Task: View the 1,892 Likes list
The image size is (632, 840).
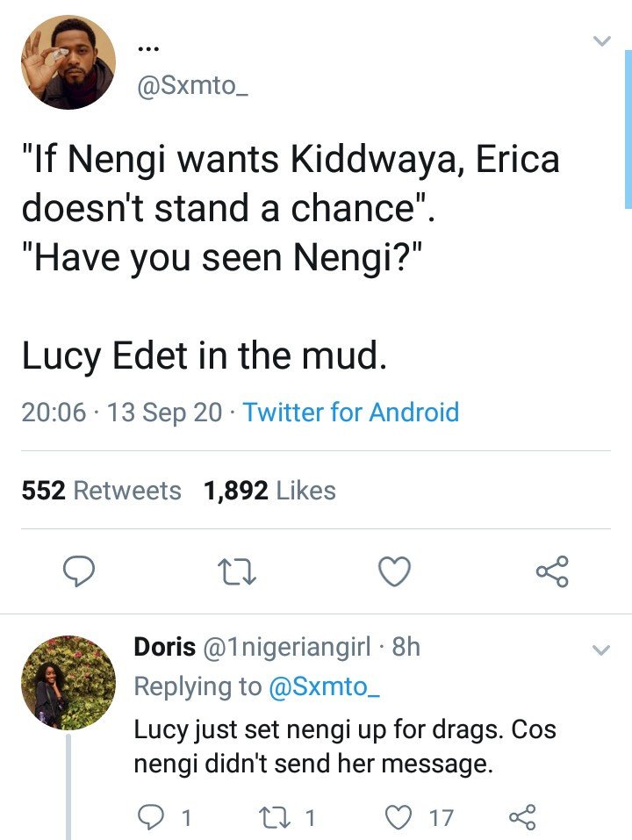Action: pyautogui.click(x=270, y=490)
